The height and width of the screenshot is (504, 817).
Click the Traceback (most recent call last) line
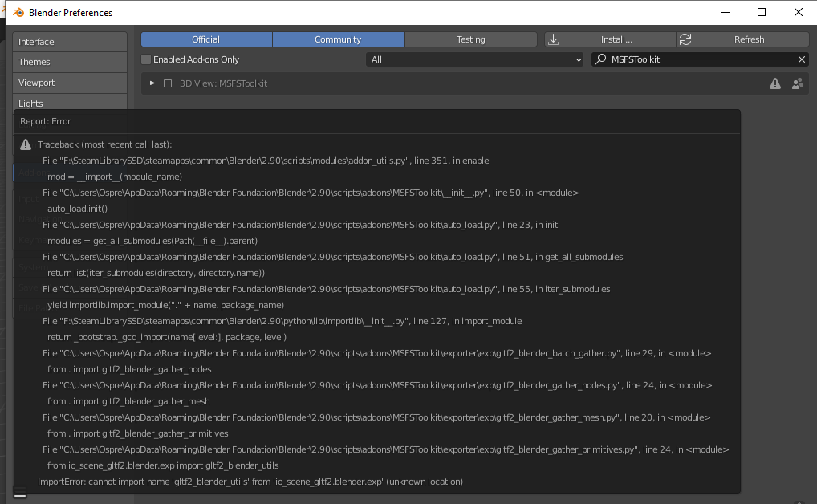click(104, 144)
